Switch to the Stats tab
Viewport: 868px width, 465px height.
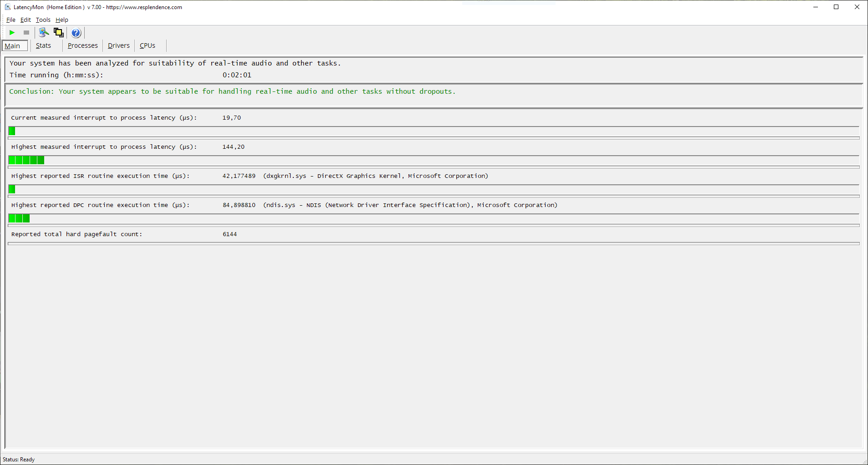(x=43, y=45)
